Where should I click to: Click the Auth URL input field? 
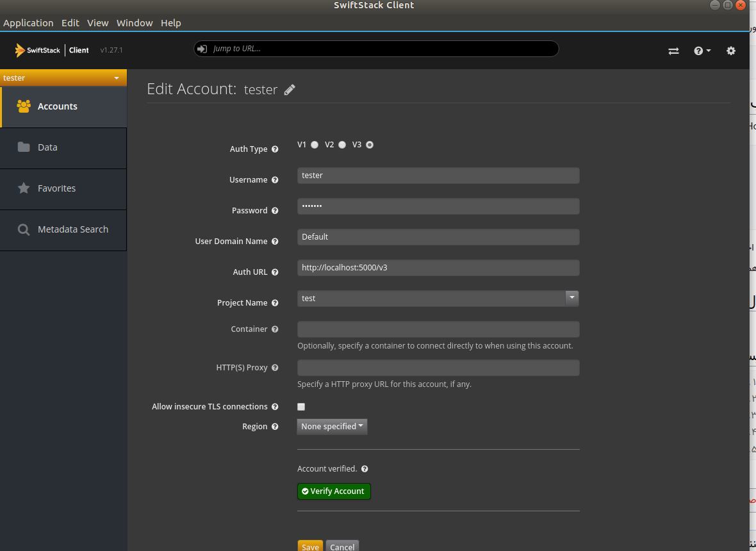(x=438, y=268)
